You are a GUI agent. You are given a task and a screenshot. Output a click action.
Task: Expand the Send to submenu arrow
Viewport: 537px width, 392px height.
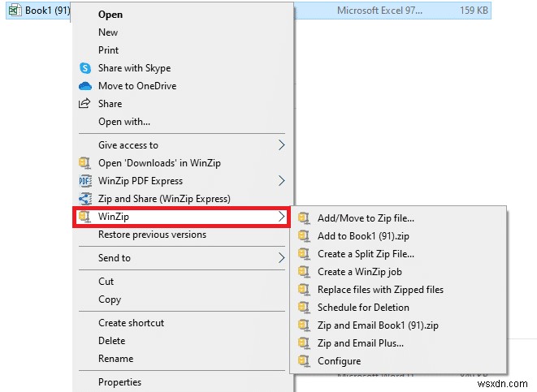[x=282, y=258]
